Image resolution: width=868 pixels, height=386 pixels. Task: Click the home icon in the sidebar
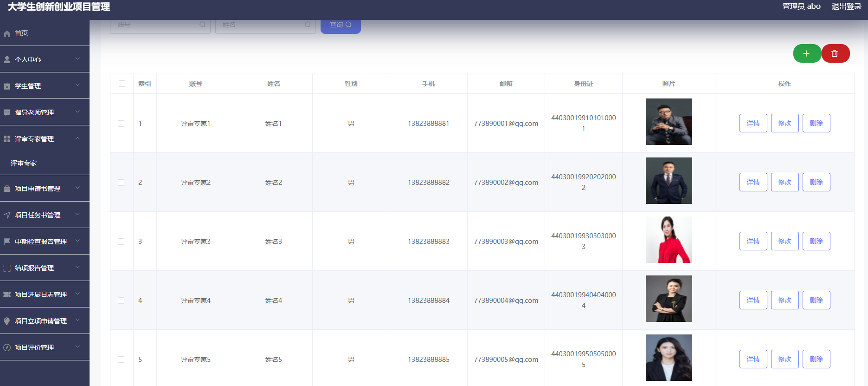[x=7, y=33]
